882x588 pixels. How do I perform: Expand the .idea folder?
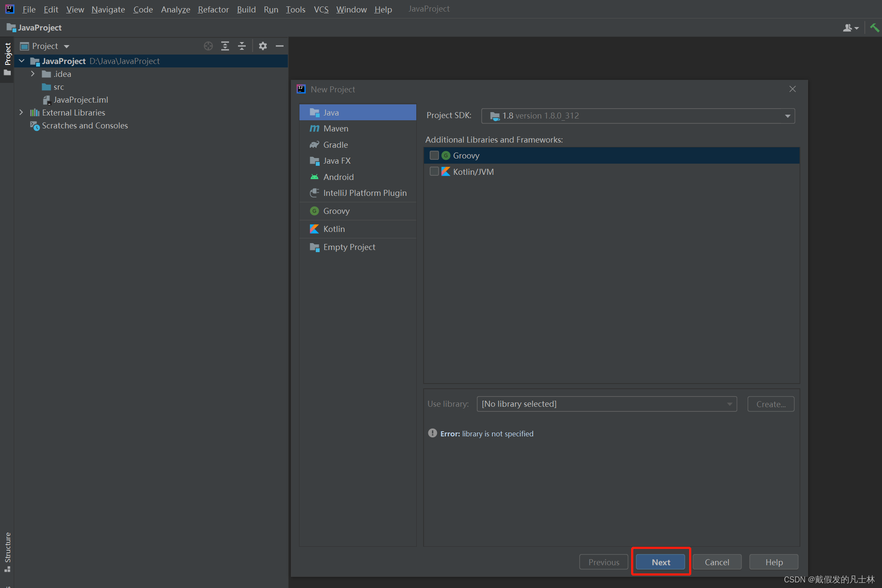(33, 74)
